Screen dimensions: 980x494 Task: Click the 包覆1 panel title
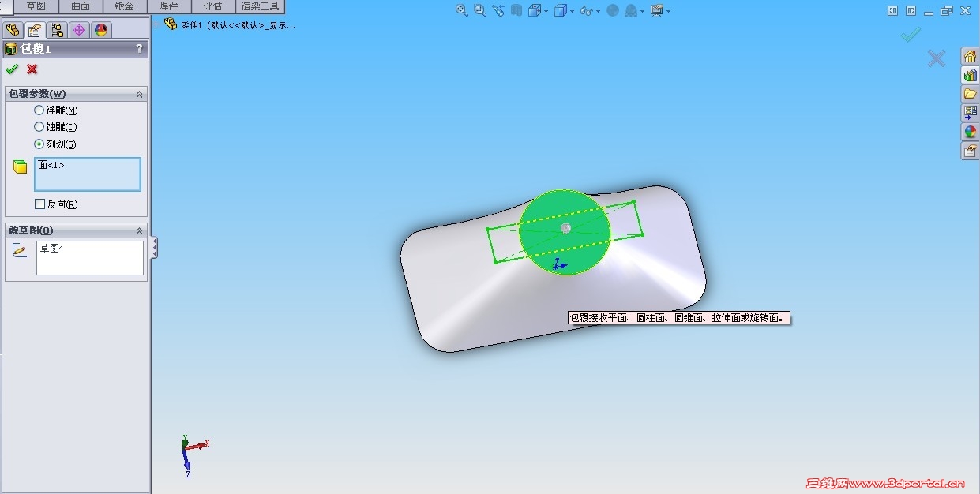(35, 49)
